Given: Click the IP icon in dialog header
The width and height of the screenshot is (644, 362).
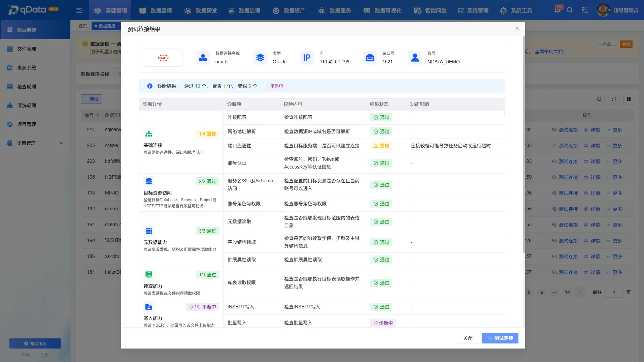Looking at the screenshot, I should coord(307,58).
